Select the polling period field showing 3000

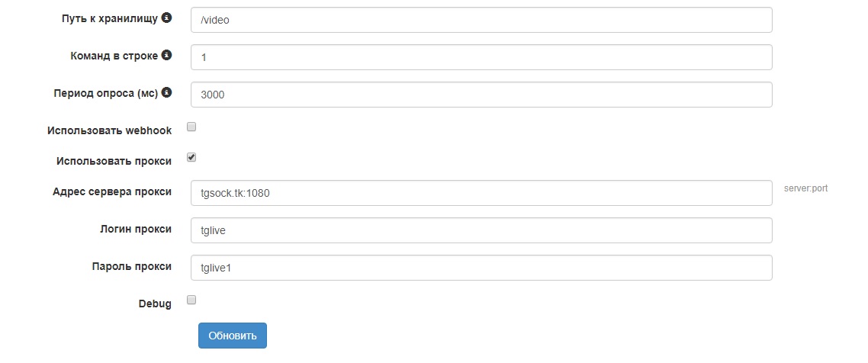point(481,95)
